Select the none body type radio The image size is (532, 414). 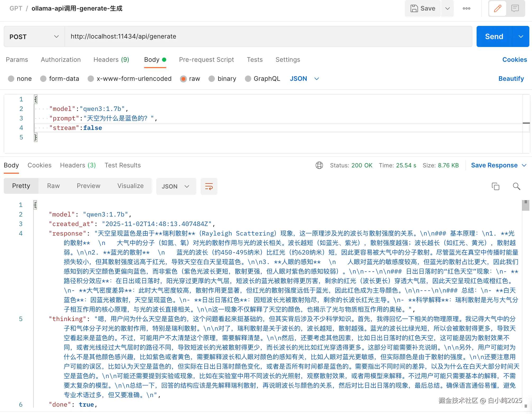(x=11, y=79)
